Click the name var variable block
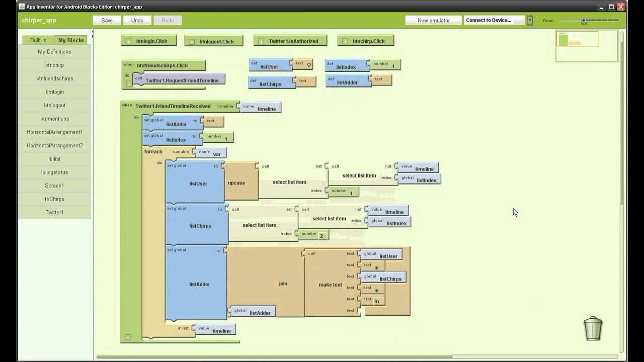The width and height of the screenshot is (644, 362). click(x=211, y=153)
